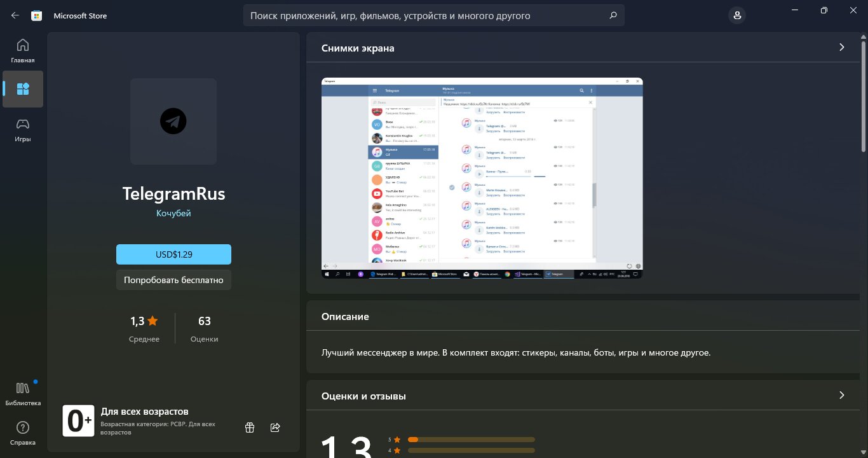
Task: Open the Apps section in sidebar
Action: coord(23,89)
